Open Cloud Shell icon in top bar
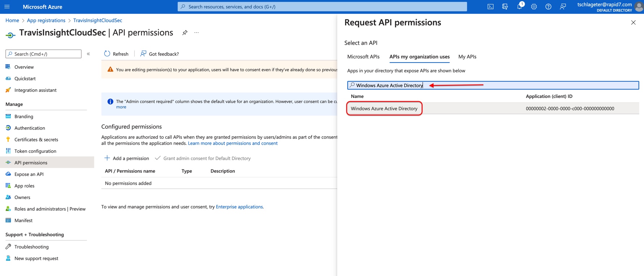644x276 pixels. [x=490, y=7]
